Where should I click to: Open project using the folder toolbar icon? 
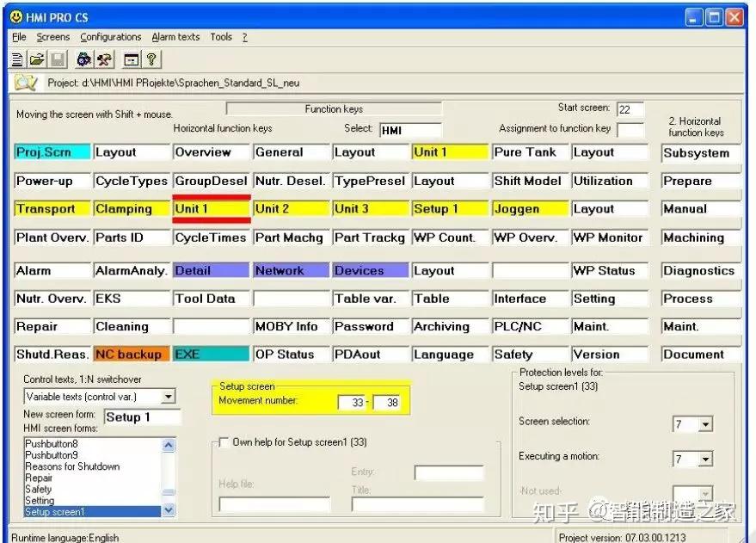click(37, 59)
